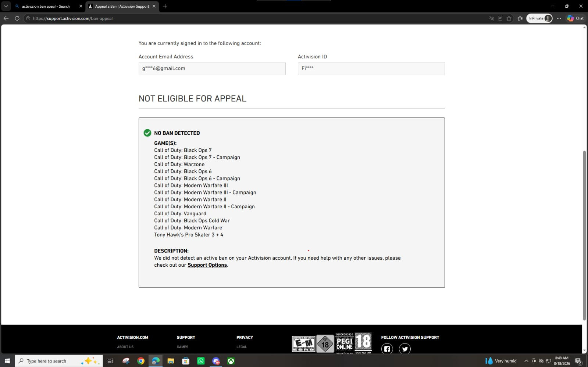The height and width of the screenshot is (367, 588).
Task: Switch to activission ban apeal Search tab
Action: [46, 6]
